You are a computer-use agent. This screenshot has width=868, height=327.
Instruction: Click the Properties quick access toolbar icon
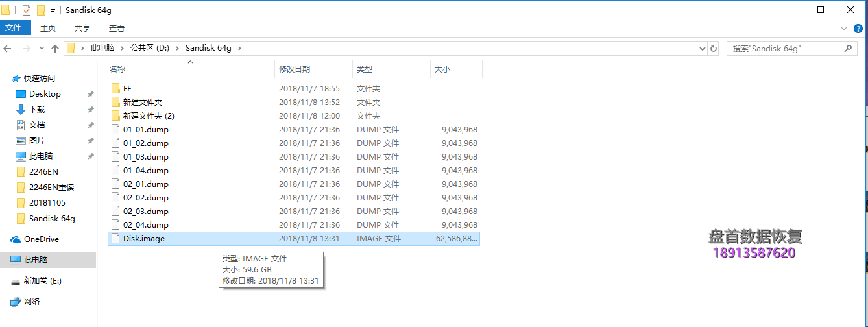(27, 10)
